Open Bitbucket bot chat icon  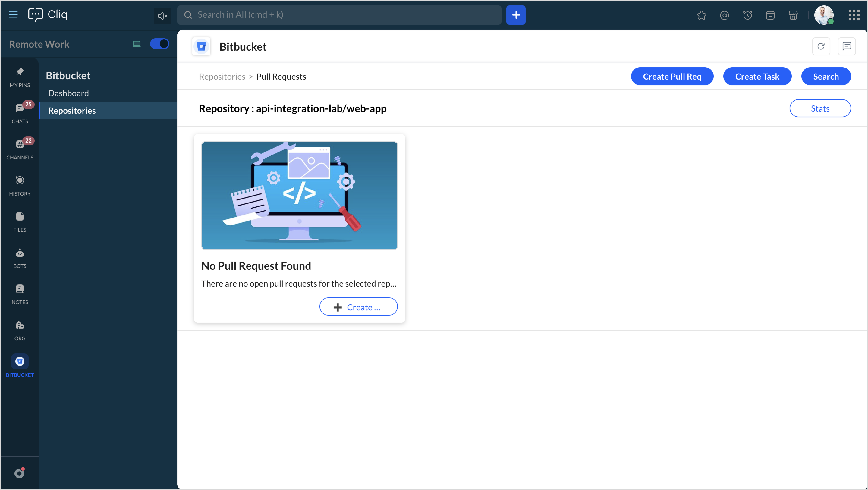tap(846, 46)
